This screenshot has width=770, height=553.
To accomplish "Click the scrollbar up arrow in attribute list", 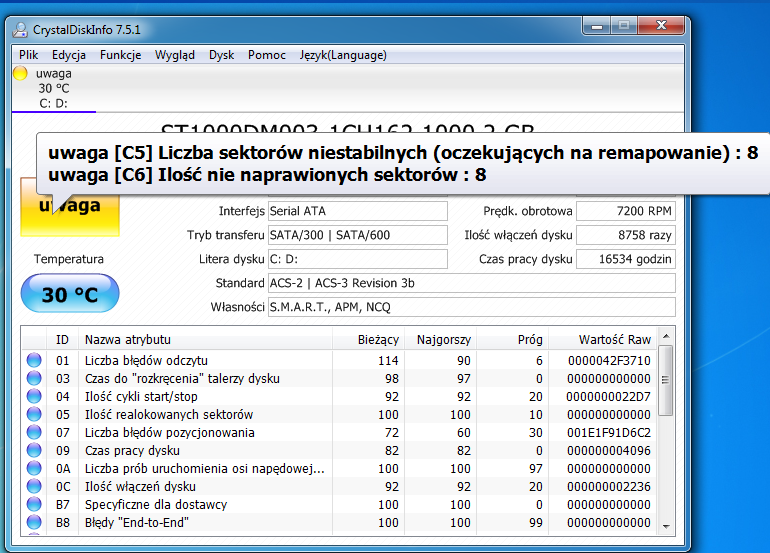I will [666, 336].
